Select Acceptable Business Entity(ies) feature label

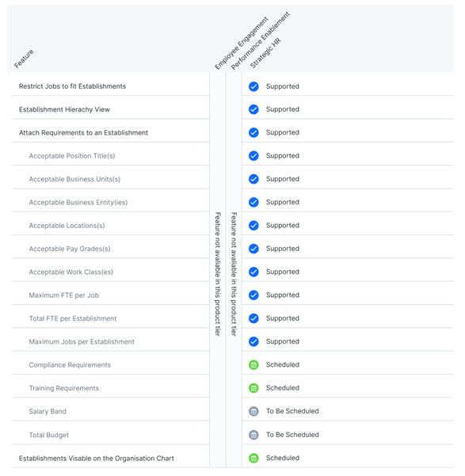78,203
